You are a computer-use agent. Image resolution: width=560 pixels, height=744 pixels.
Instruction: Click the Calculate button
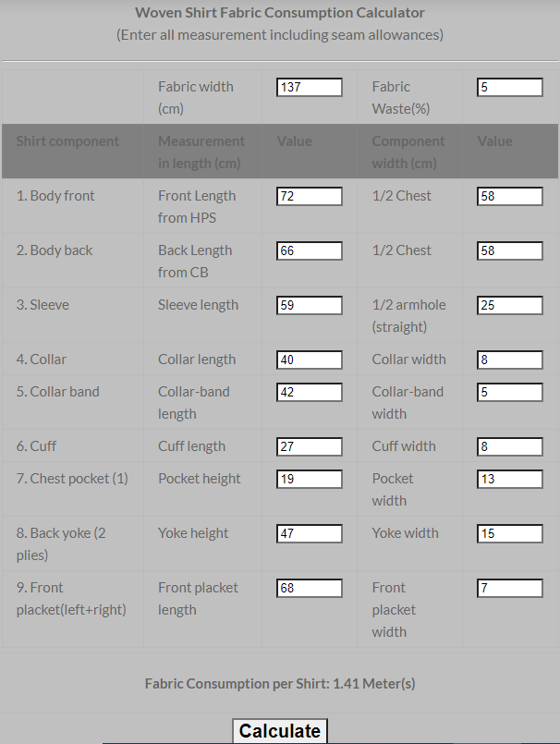click(x=279, y=731)
